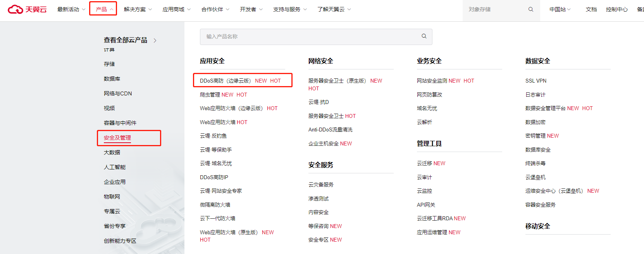
Task: Select 创新能力专区 category
Action: pyautogui.click(x=120, y=241)
